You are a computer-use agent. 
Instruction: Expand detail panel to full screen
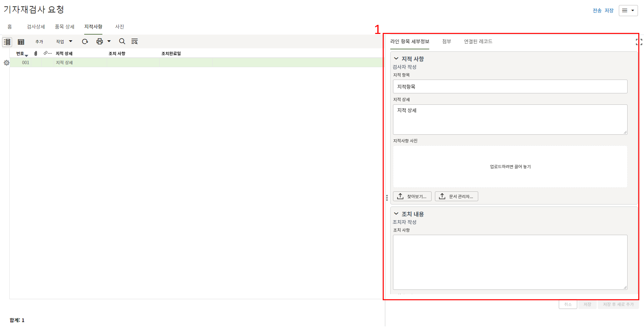click(639, 42)
